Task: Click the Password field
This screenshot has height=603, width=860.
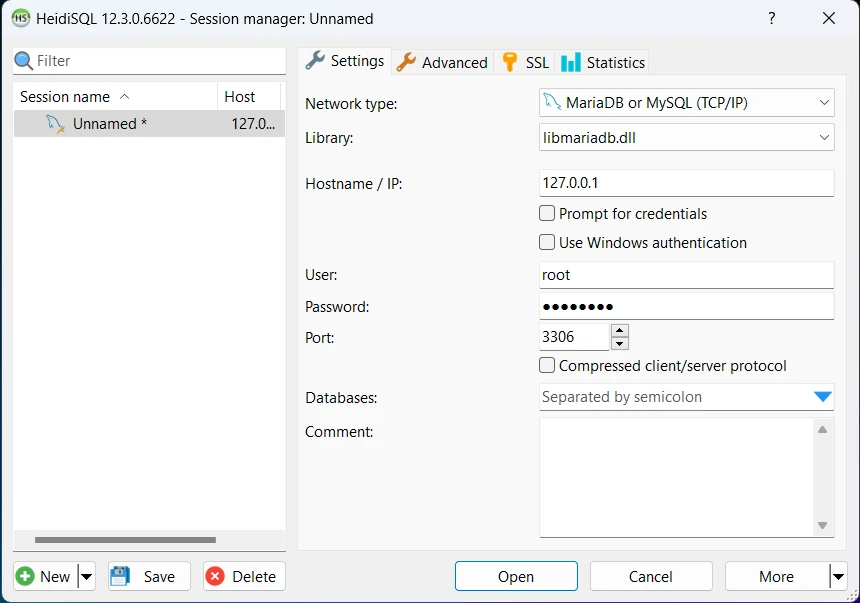Action: tap(686, 306)
